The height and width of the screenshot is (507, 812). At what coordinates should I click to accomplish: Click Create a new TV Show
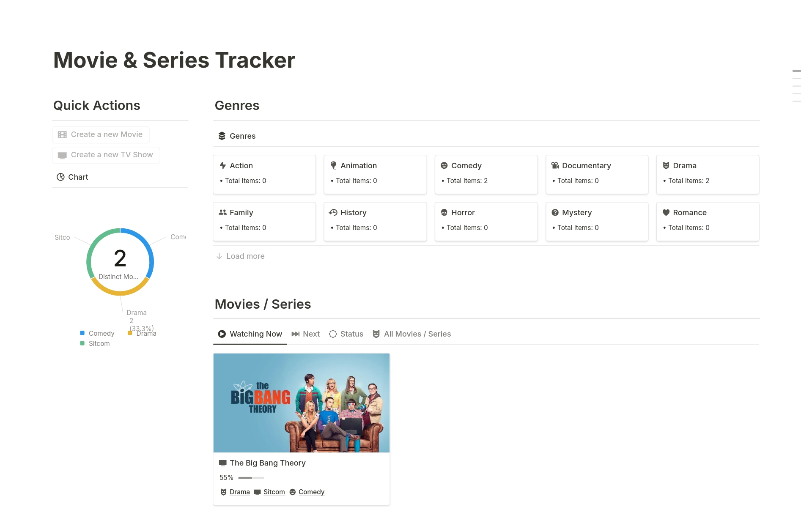tap(106, 155)
